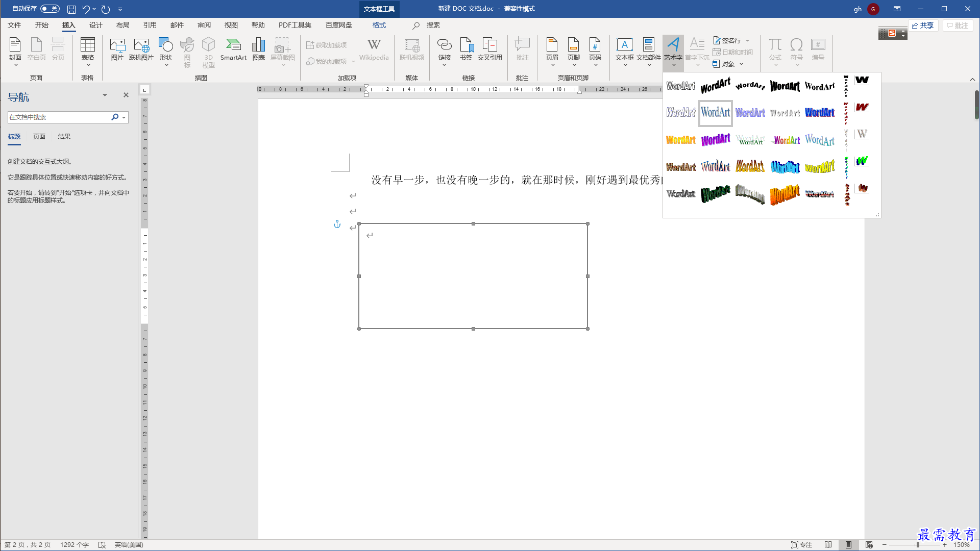
Task: Switch to the Layout (布局) tab
Action: click(123, 25)
